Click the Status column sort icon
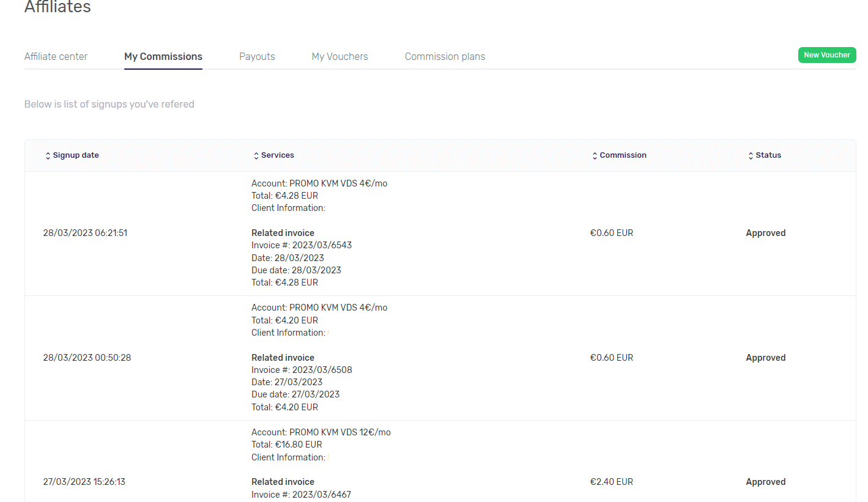Viewport: 868px width, 502px height. click(751, 156)
